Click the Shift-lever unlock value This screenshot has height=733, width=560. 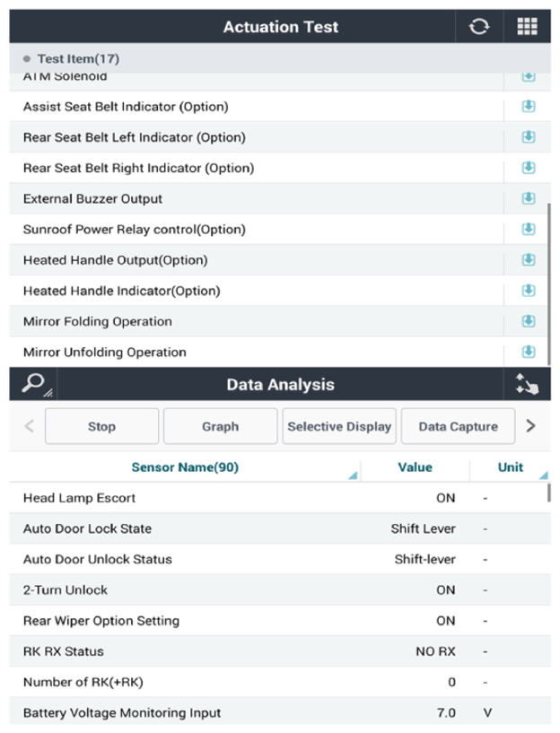[424, 559]
